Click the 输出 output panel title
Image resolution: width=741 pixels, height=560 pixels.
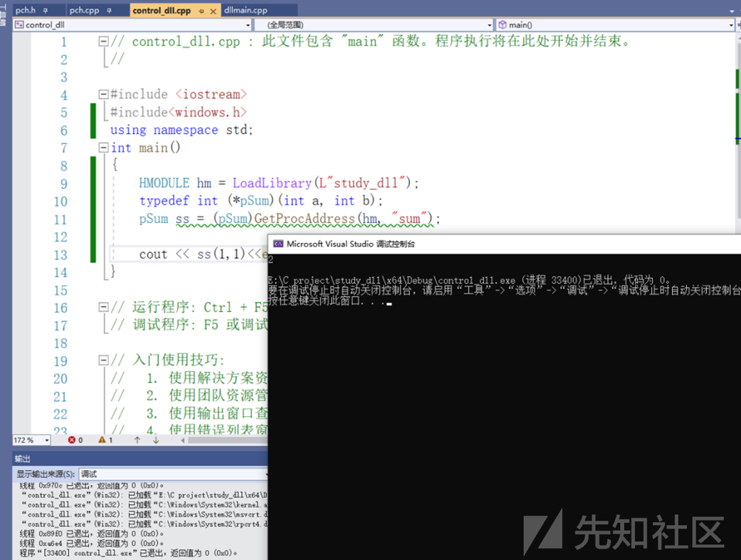tap(22, 459)
